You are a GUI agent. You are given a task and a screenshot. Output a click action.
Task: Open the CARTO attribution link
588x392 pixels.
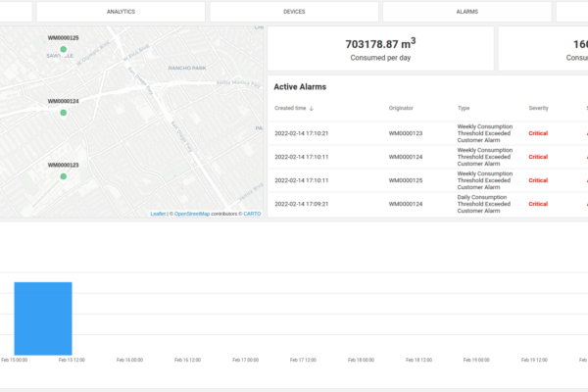tap(252, 214)
